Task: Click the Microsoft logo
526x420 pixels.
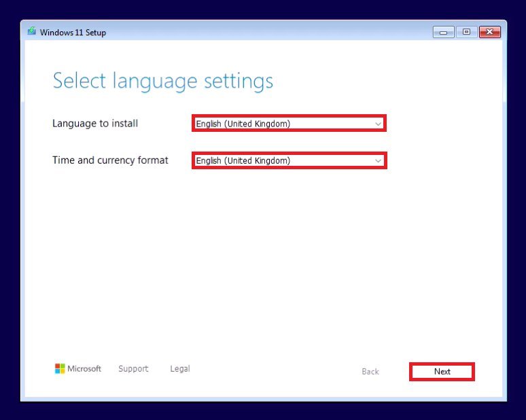Action: coord(78,368)
